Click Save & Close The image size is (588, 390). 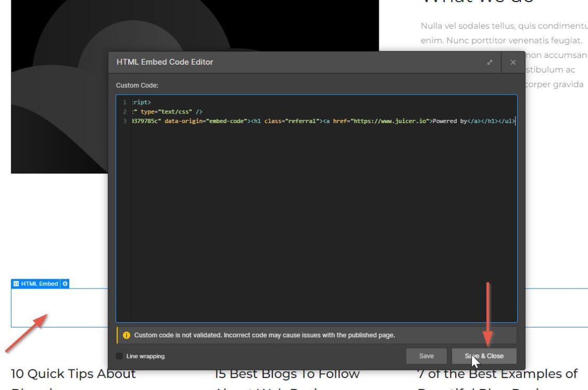[x=484, y=356]
